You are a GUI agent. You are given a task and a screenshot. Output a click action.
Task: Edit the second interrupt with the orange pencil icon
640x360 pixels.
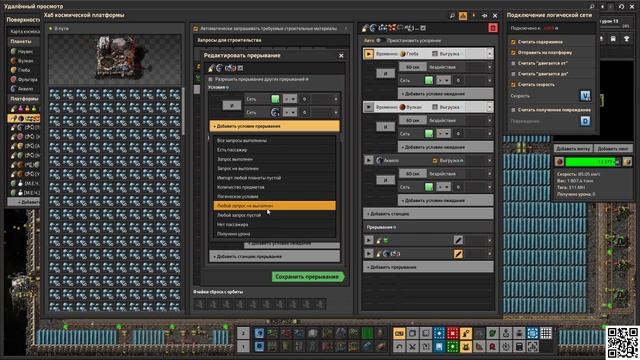pos(458,254)
